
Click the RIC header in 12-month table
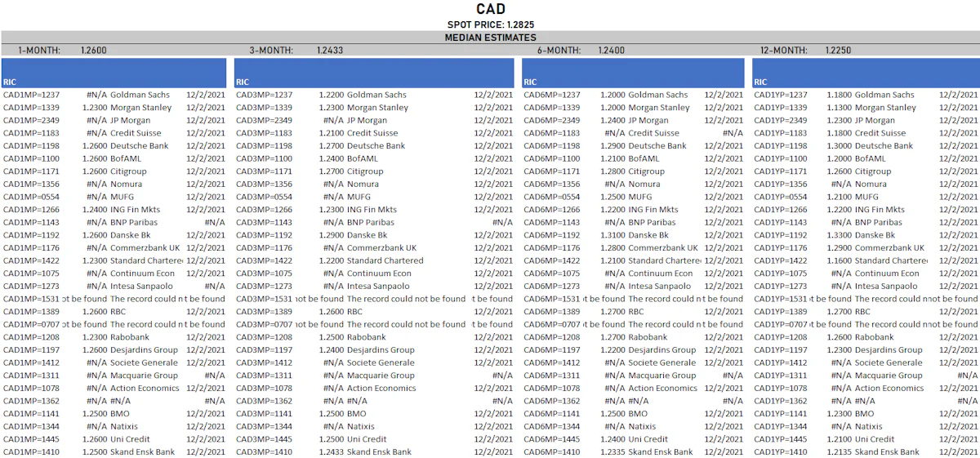coord(760,82)
